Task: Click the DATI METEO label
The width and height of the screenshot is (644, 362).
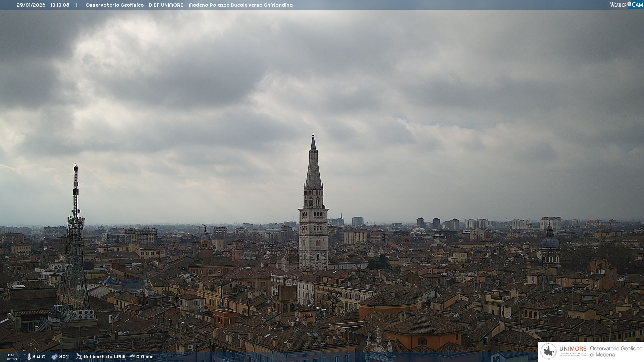Action: (x=12, y=357)
